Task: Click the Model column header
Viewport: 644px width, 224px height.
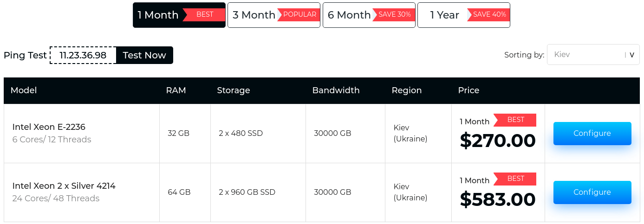Action: 24,90
